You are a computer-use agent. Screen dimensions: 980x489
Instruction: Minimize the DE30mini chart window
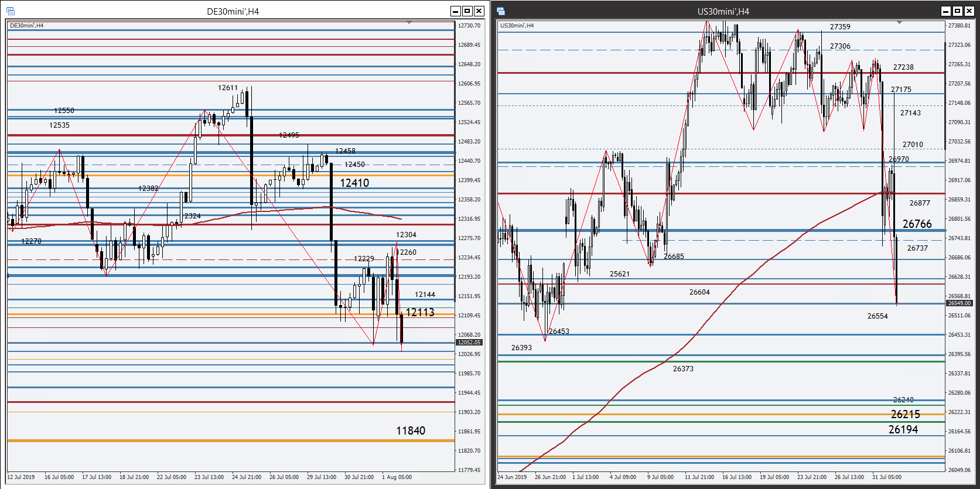click(456, 11)
